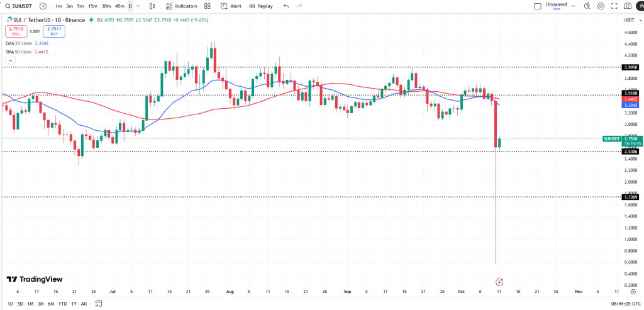Image resolution: width=644 pixels, height=310 pixels.
Task: Click the add symbol plus icon
Action: (43, 6)
